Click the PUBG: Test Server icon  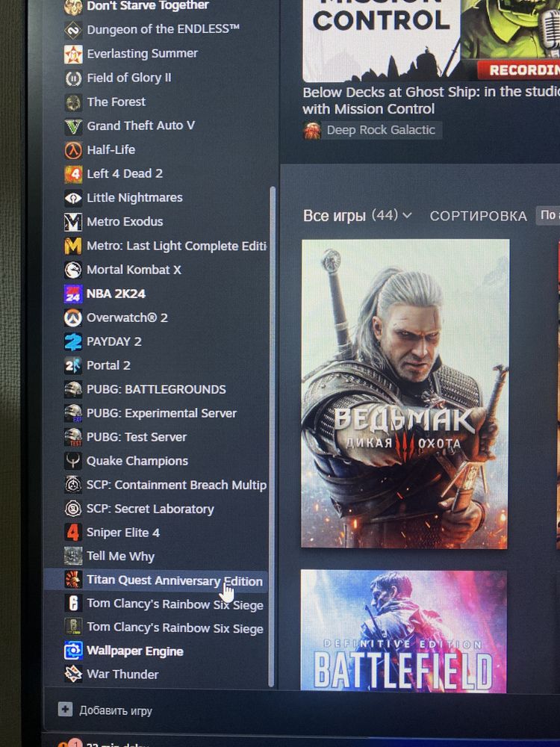73,437
